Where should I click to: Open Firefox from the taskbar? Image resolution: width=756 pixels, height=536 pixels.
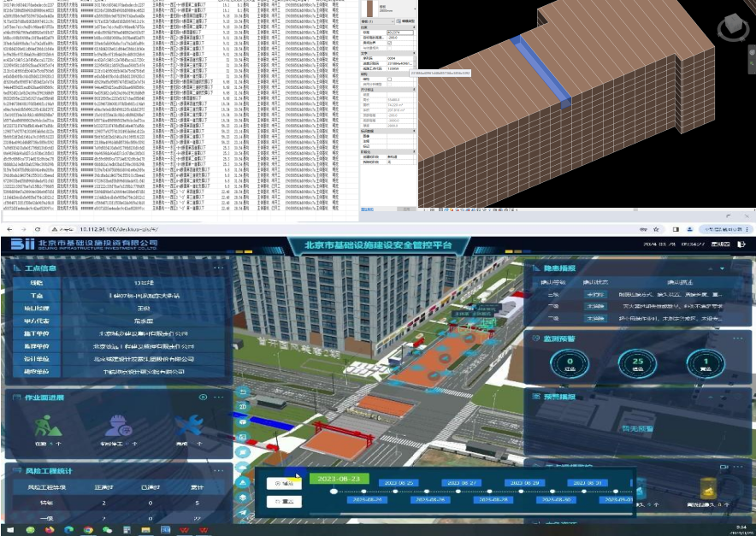coord(50,530)
